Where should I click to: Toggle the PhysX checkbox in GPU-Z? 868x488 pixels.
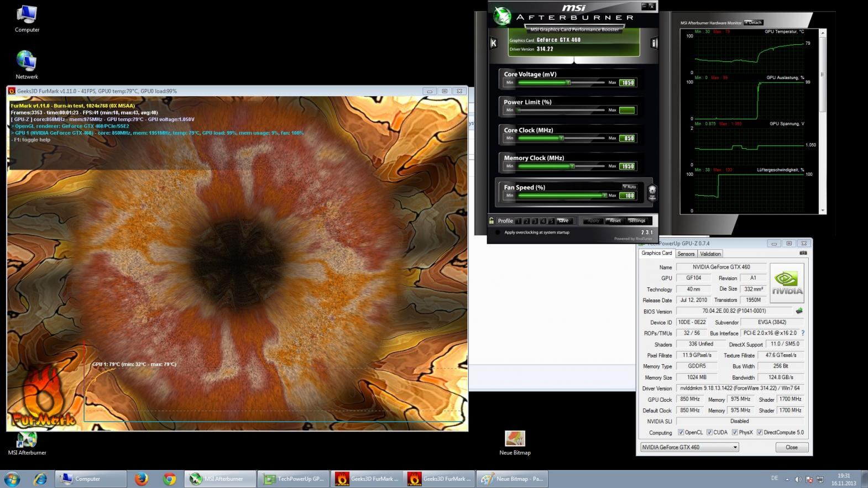point(735,432)
